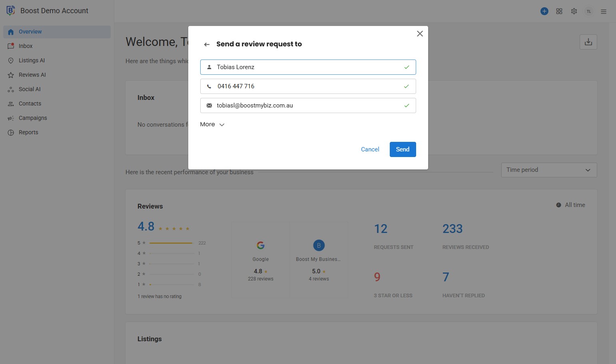
Task: Select the Google reviews source card
Action: [x=261, y=261]
